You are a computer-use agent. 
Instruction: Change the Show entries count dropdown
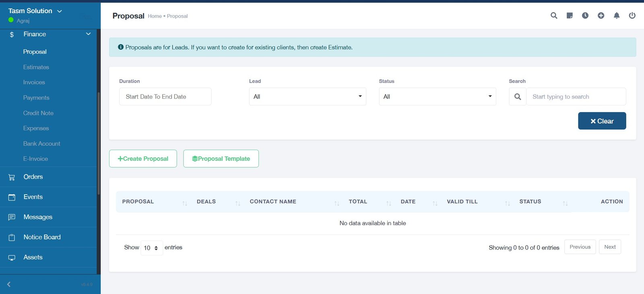click(152, 248)
